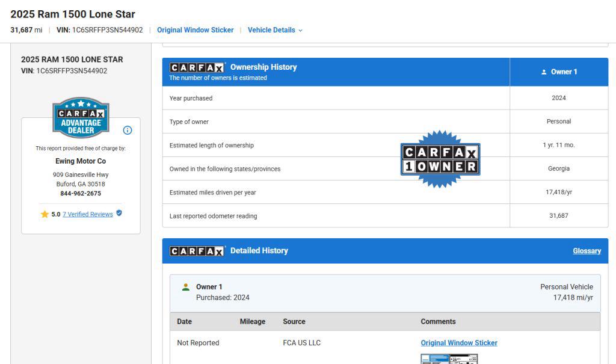Screen dimensions: 616x364
Task: Click the window sticker thumbnail image
Action: click(449, 359)
